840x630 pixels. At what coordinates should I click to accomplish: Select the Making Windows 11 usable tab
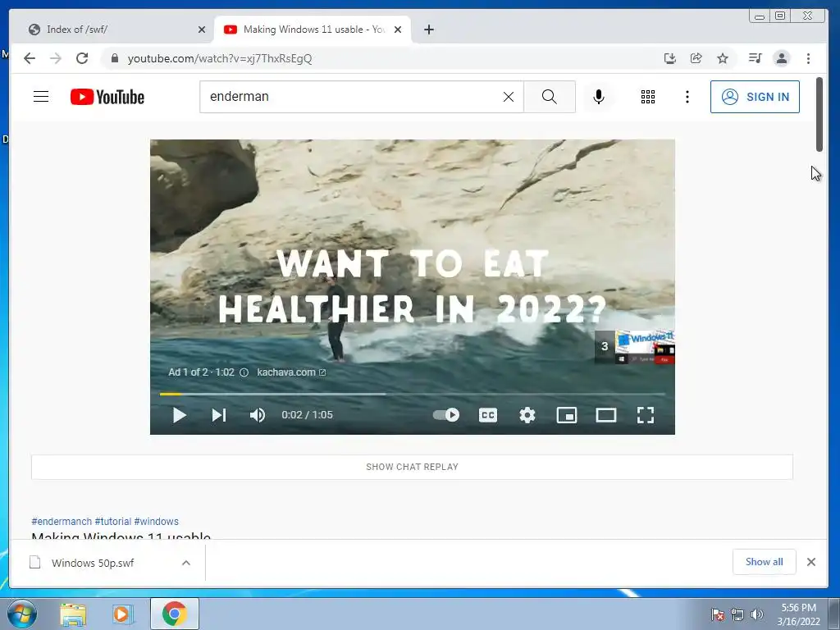pos(313,30)
